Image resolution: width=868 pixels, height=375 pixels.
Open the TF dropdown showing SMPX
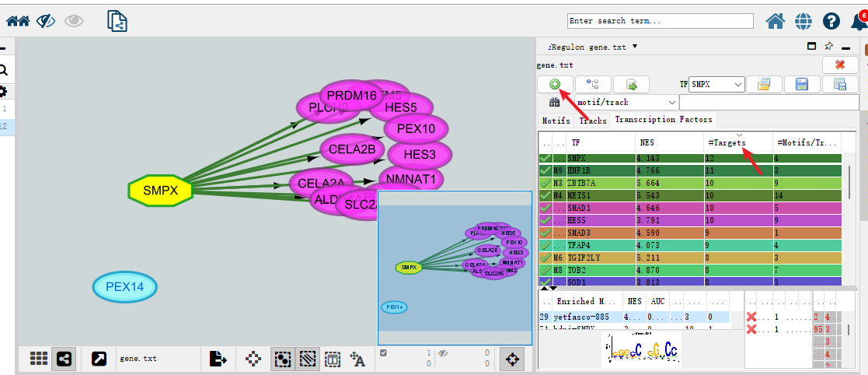tap(716, 84)
